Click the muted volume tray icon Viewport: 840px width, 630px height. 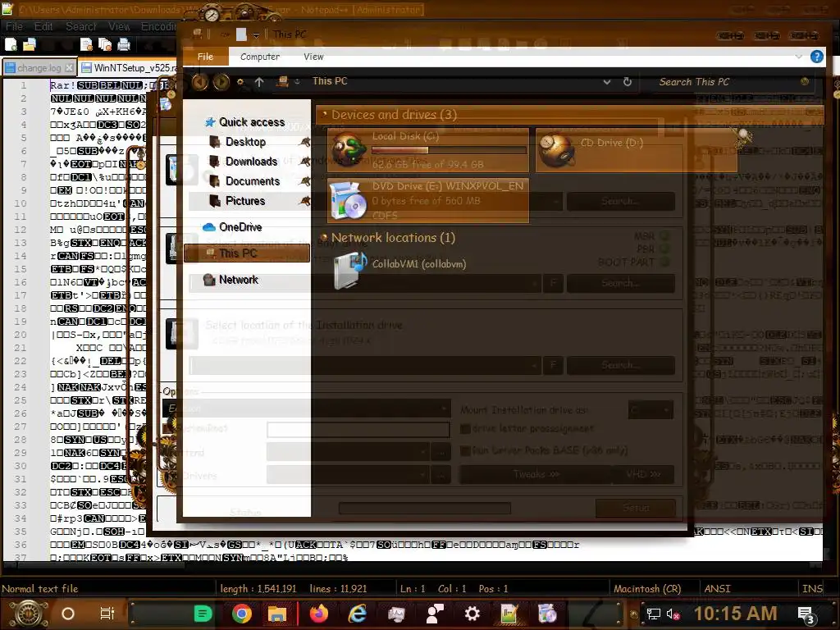pos(673,614)
